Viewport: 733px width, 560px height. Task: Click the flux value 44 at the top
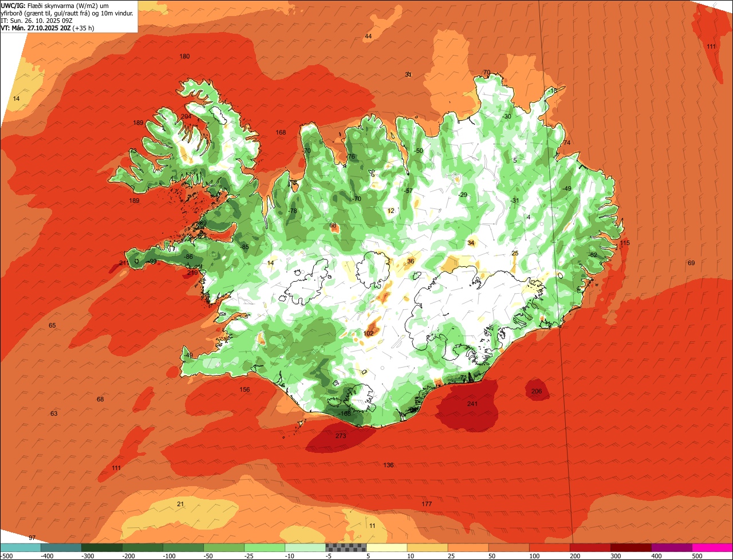368,36
